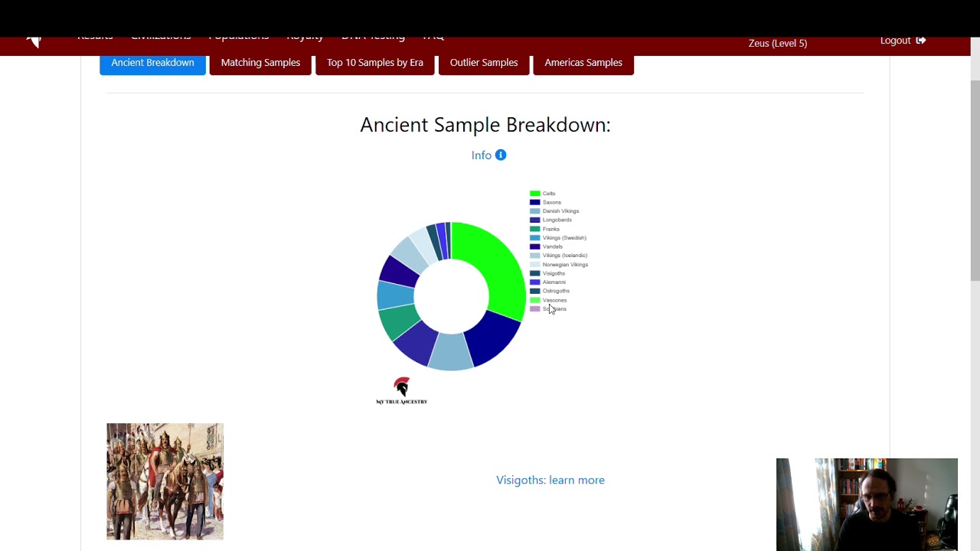This screenshot has height=551, width=980.
Task: Open the Americas Samples tab
Action: coord(583,63)
